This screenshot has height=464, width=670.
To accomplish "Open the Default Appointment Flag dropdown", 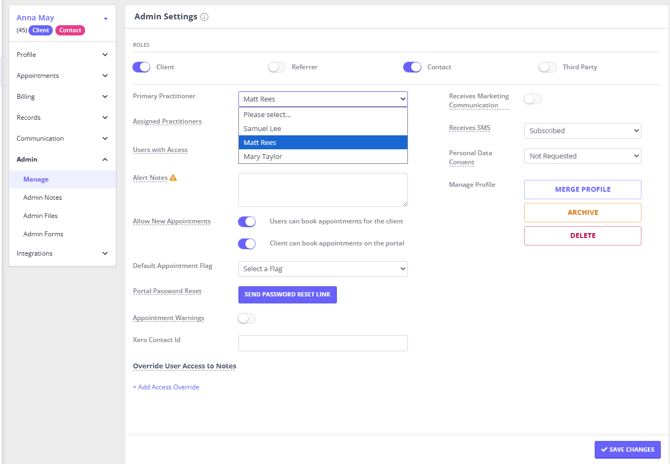I will pyautogui.click(x=323, y=269).
